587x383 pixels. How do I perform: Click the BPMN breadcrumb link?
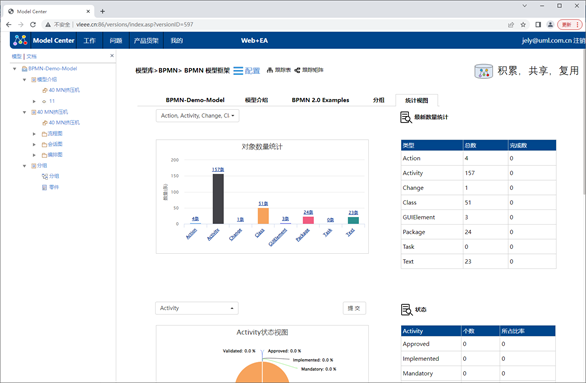[x=168, y=70]
